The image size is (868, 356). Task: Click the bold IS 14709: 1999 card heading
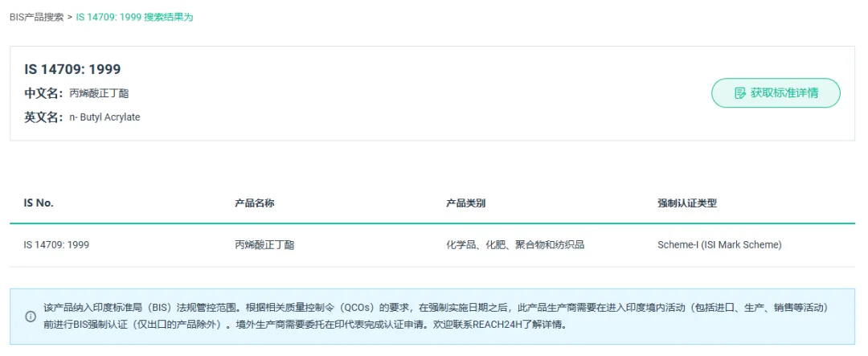click(x=72, y=69)
